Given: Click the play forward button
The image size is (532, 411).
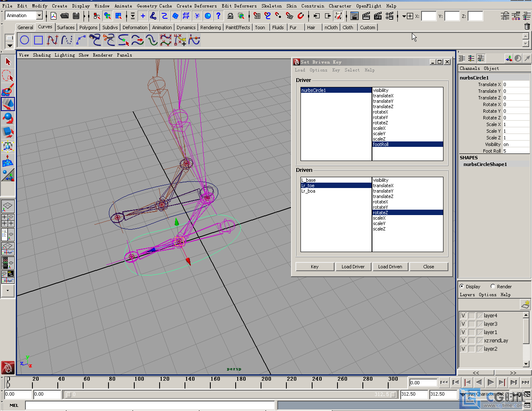Looking at the screenshot, I should pos(490,382).
